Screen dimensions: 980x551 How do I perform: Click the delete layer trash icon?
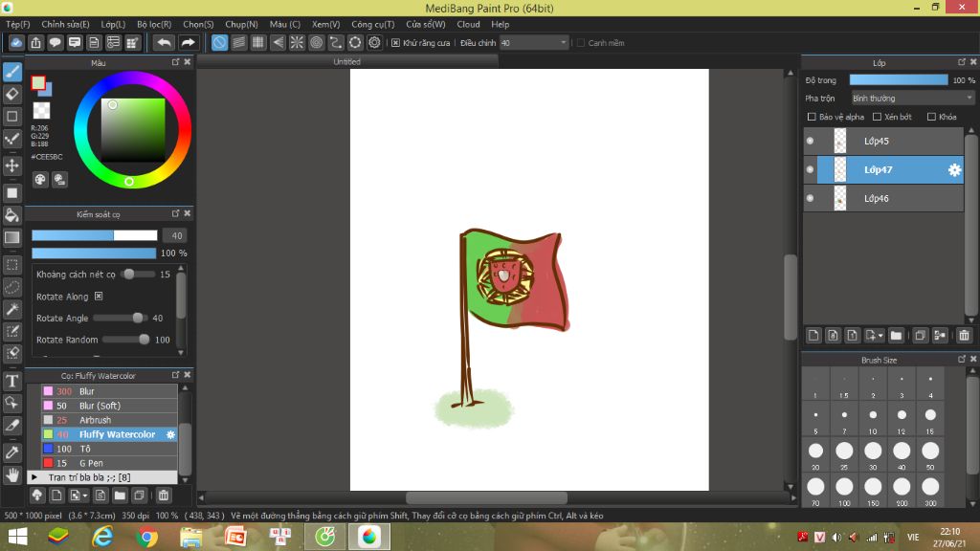pyautogui.click(x=964, y=336)
